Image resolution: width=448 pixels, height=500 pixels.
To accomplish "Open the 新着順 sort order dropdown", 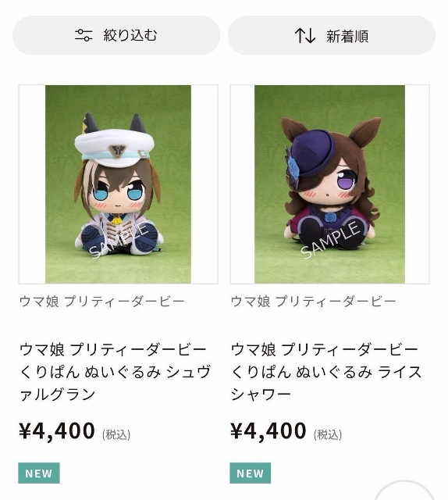I will (332, 35).
